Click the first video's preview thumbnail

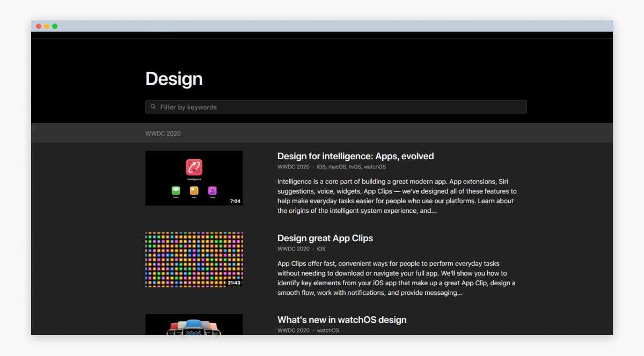pos(194,178)
